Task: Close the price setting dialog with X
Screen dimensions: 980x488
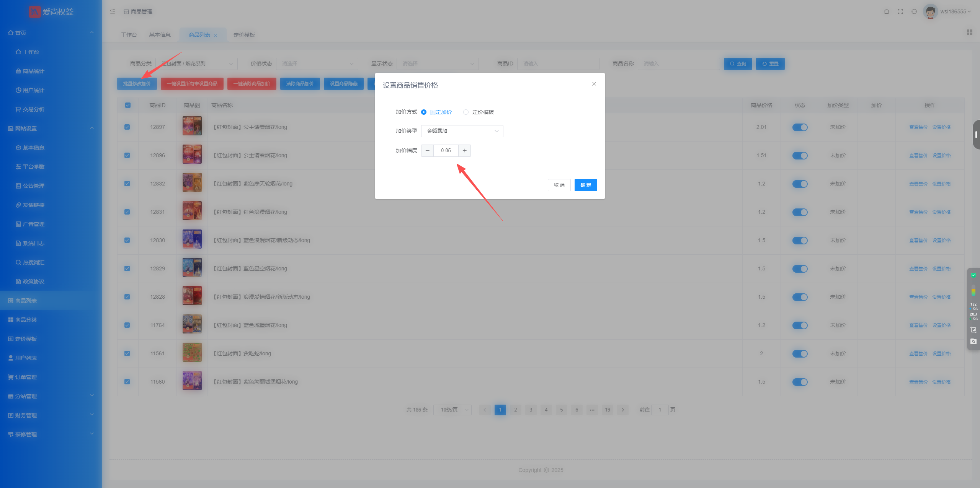Action: coord(594,84)
